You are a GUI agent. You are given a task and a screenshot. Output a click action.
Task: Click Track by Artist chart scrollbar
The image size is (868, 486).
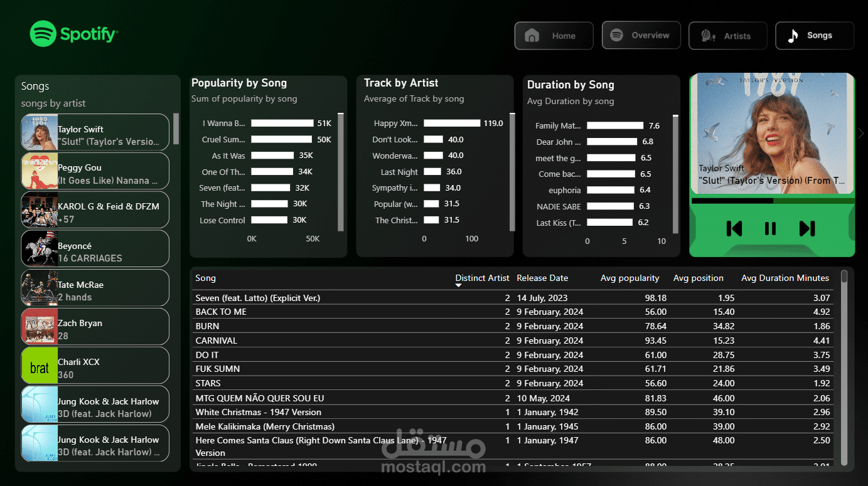(x=512, y=172)
